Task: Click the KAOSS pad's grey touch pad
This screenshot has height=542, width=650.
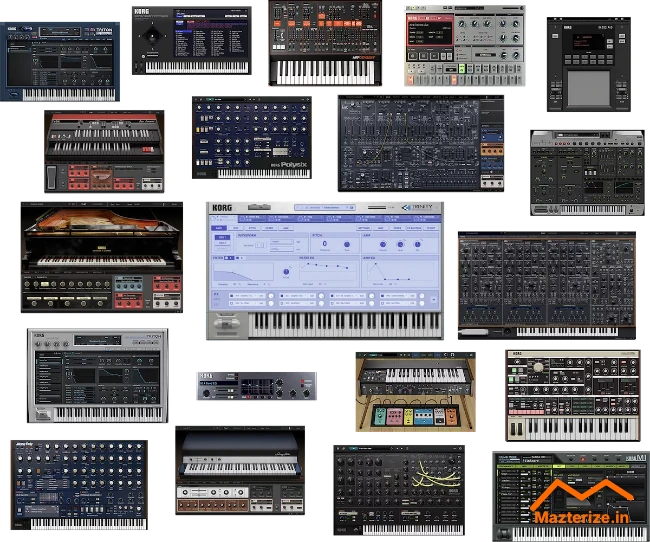Action: tap(588, 87)
